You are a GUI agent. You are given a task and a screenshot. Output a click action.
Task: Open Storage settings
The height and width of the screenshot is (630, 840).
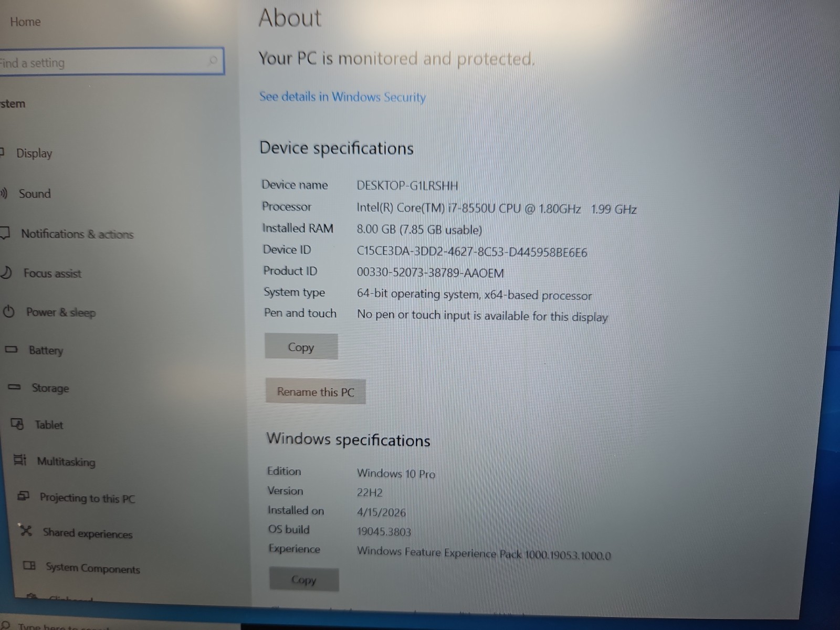click(x=50, y=388)
